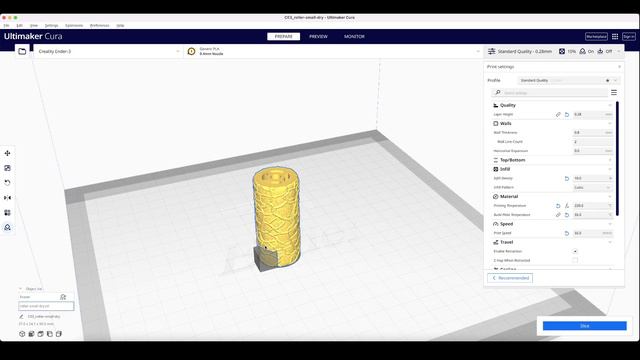Switch to the PREPARE stage tab
The width and height of the screenshot is (640, 360).
click(x=283, y=37)
